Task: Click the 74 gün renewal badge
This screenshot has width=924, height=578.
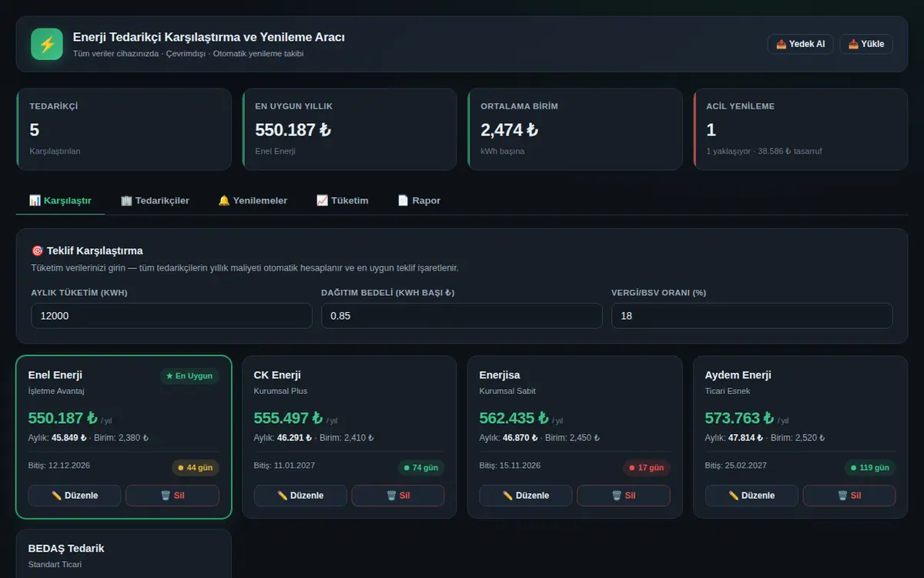Action: 421,468
